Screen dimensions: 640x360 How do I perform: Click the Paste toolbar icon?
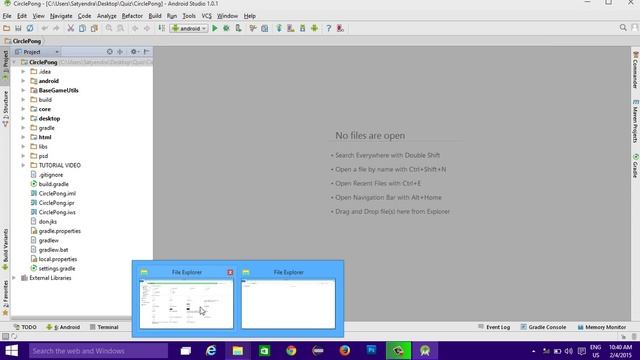click(94, 28)
